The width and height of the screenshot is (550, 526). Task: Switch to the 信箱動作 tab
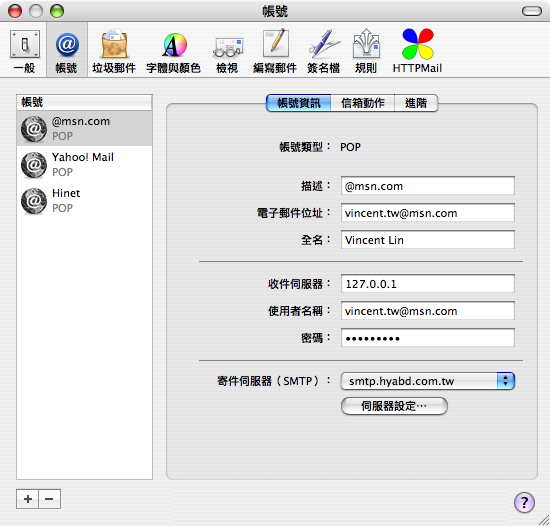pyautogui.click(x=363, y=103)
